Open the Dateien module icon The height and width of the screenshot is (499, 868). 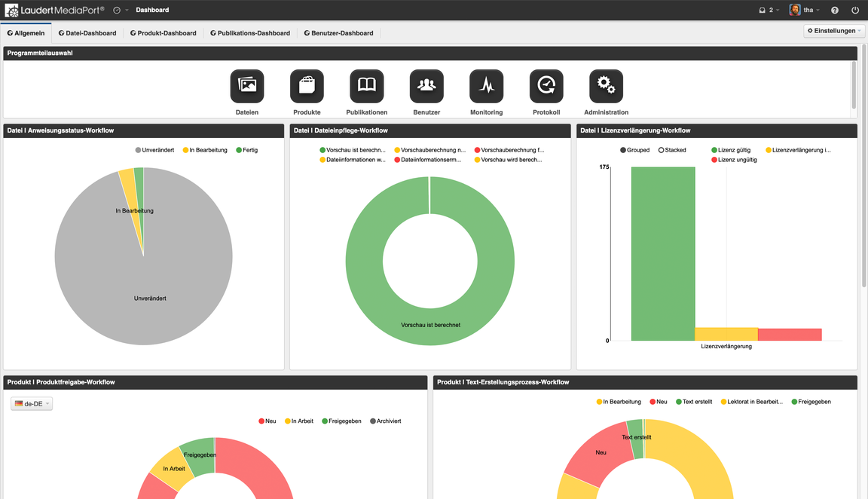(246, 87)
